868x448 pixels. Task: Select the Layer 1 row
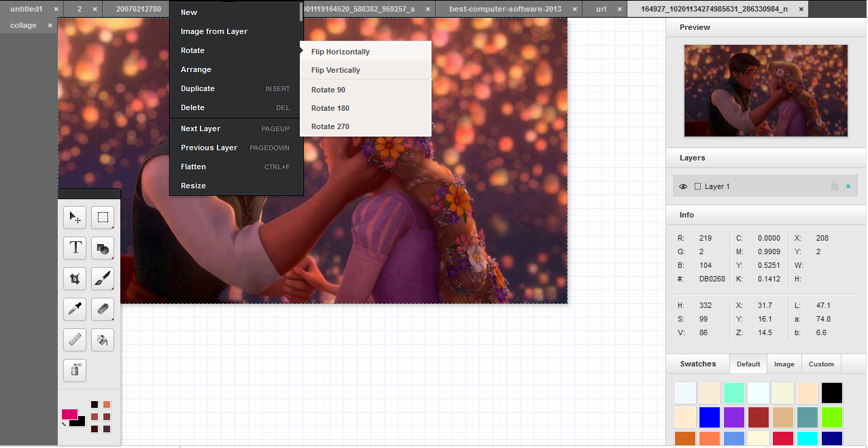pyautogui.click(x=765, y=186)
